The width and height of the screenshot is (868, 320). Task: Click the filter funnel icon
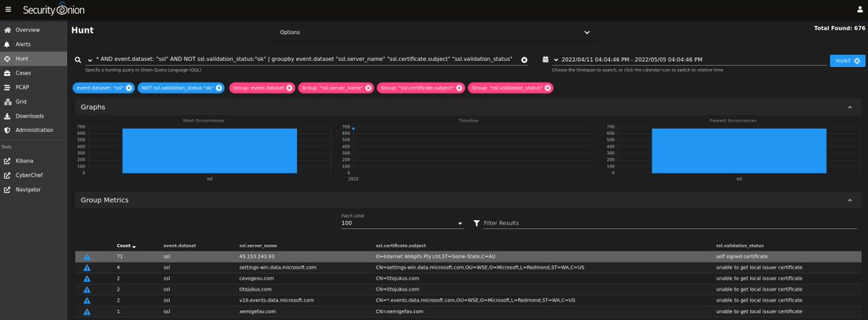pos(476,223)
